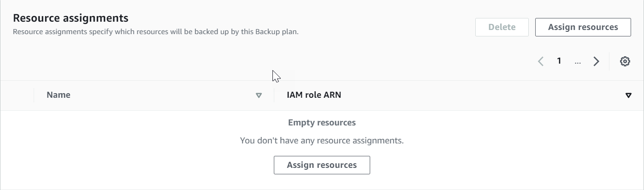Click the Name column header
The height and width of the screenshot is (190, 644).
click(x=59, y=95)
